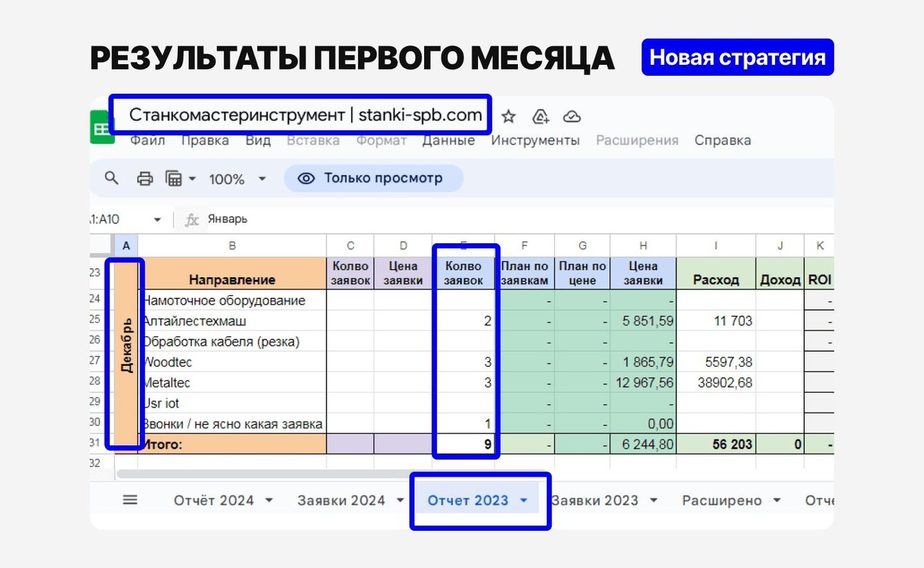Open the Данные menu
Image resolution: width=924 pixels, height=568 pixels.
point(449,141)
